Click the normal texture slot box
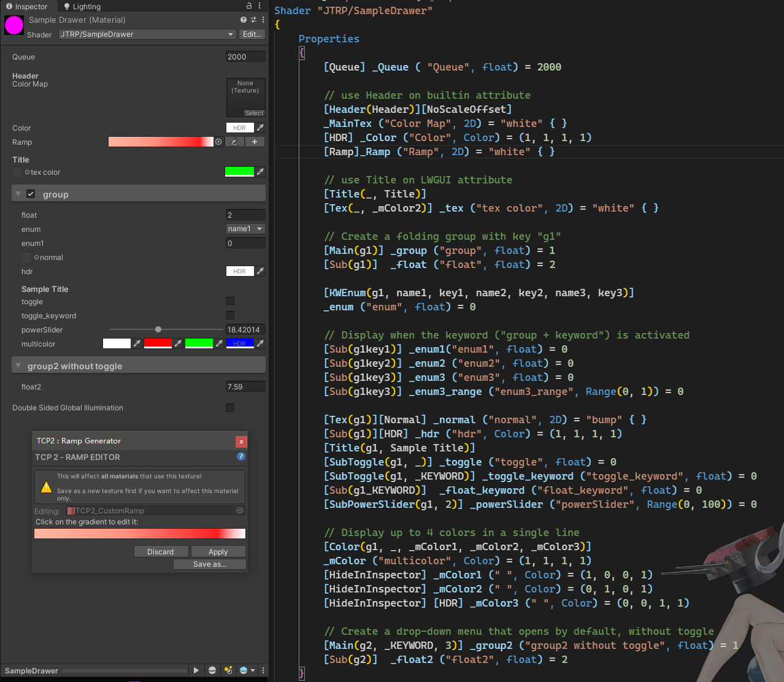 (x=26, y=258)
